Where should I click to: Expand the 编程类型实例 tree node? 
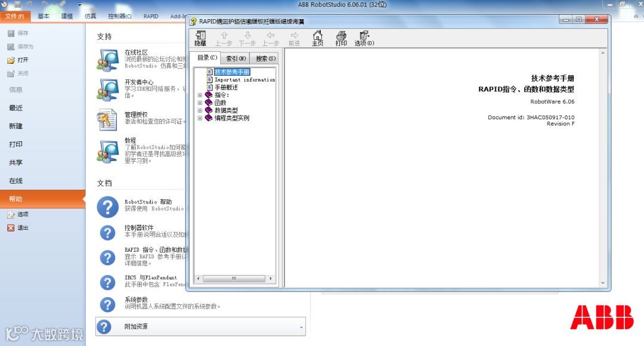200,118
